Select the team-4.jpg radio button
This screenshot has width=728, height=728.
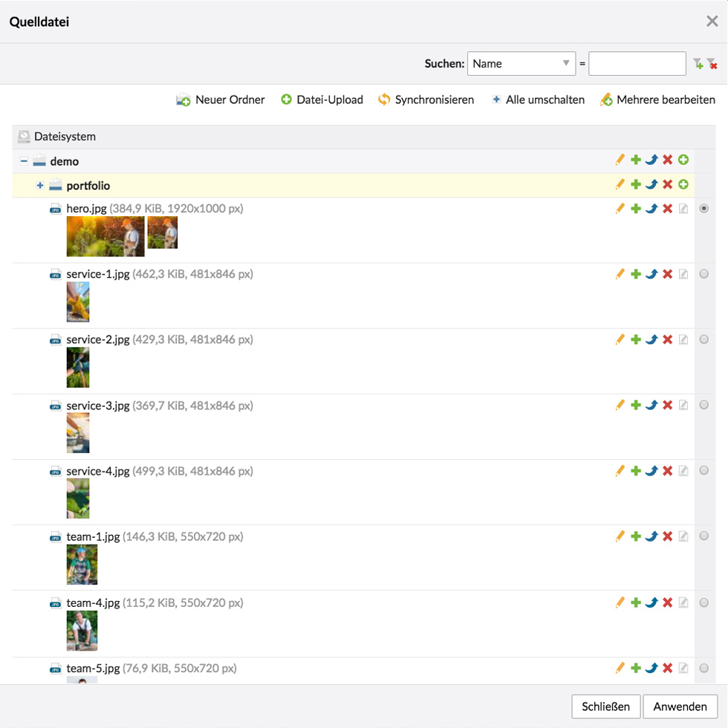tap(704, 602)
